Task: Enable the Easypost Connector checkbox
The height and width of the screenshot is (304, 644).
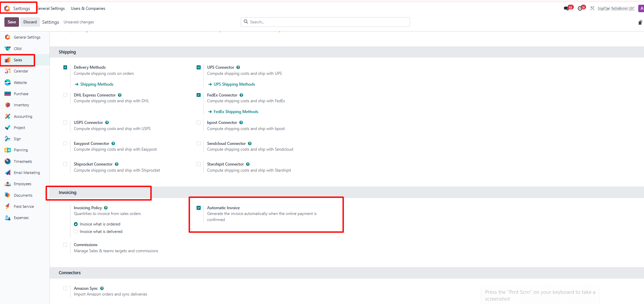Action: 65,144
